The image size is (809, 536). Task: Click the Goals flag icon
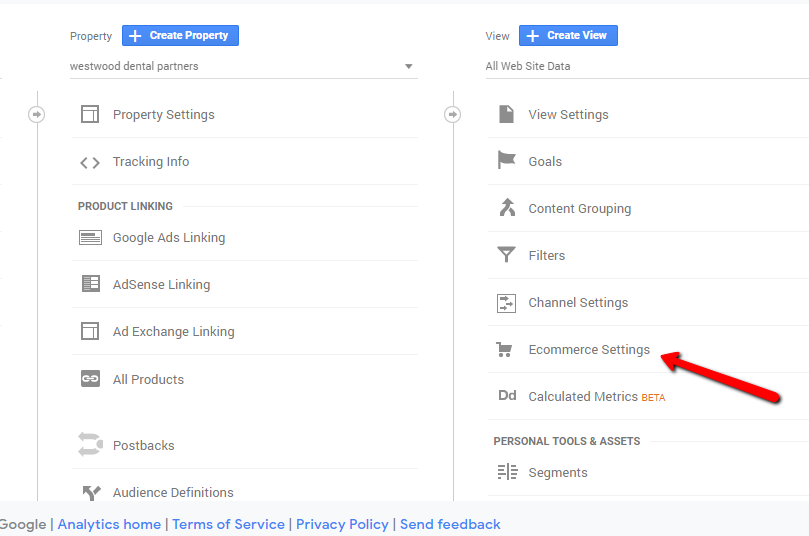tap(506, 160)
